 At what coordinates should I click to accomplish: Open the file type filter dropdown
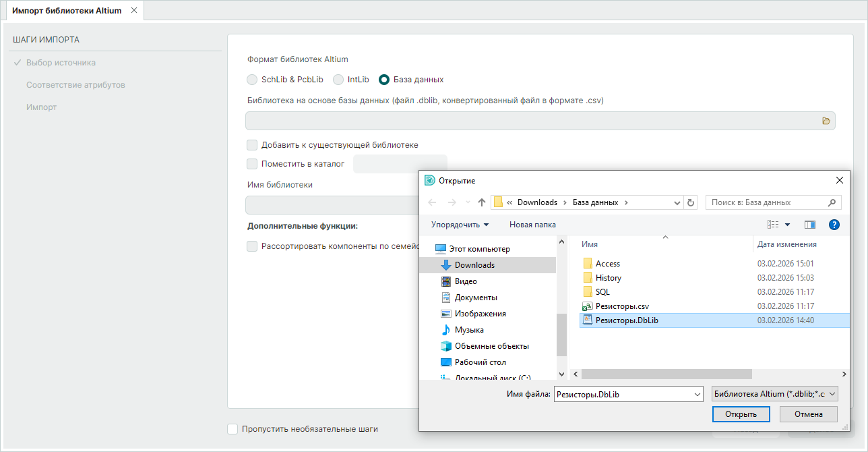click(x=774, y=394)
